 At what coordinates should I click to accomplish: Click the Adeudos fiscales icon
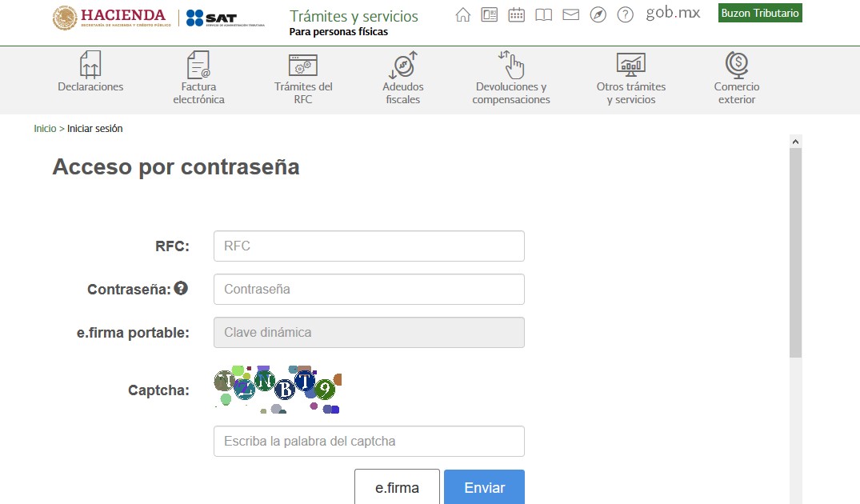pyautogui.click(x=403, y=65)
